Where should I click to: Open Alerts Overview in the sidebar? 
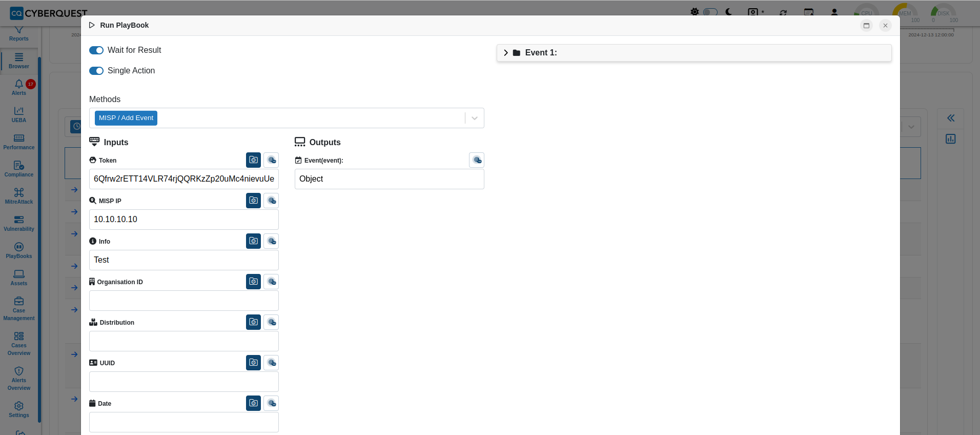(x=19, y=379)
